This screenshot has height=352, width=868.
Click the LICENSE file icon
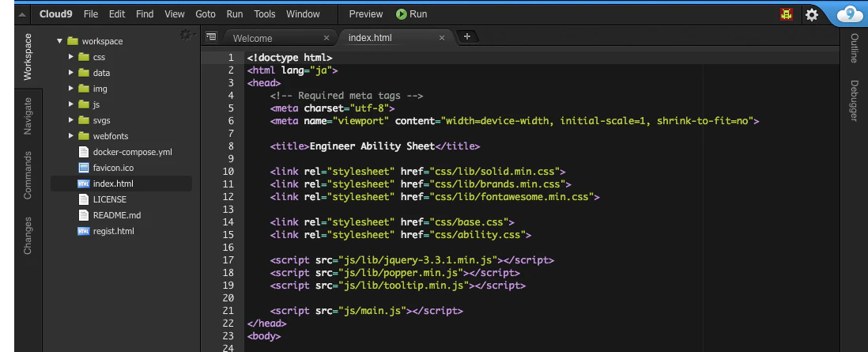point(84,199)
